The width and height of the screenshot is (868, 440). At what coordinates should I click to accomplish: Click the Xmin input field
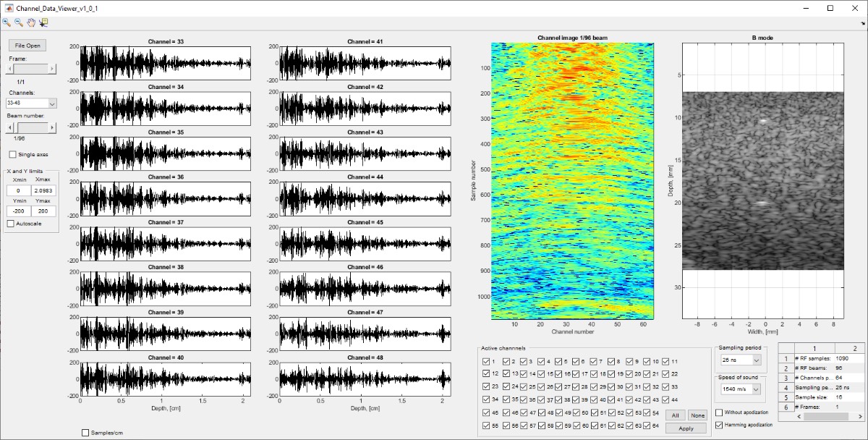coord(18,190)
